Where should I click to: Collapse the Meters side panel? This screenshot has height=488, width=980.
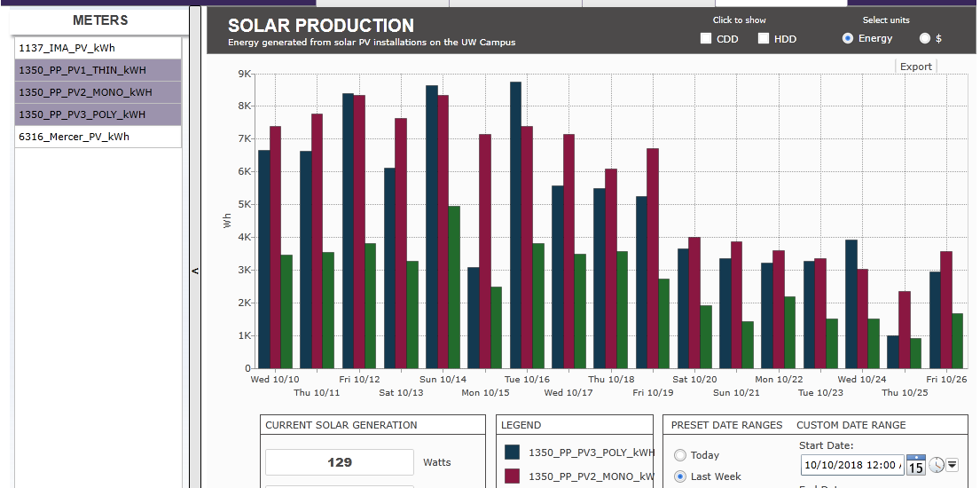[x=195, y=272]
